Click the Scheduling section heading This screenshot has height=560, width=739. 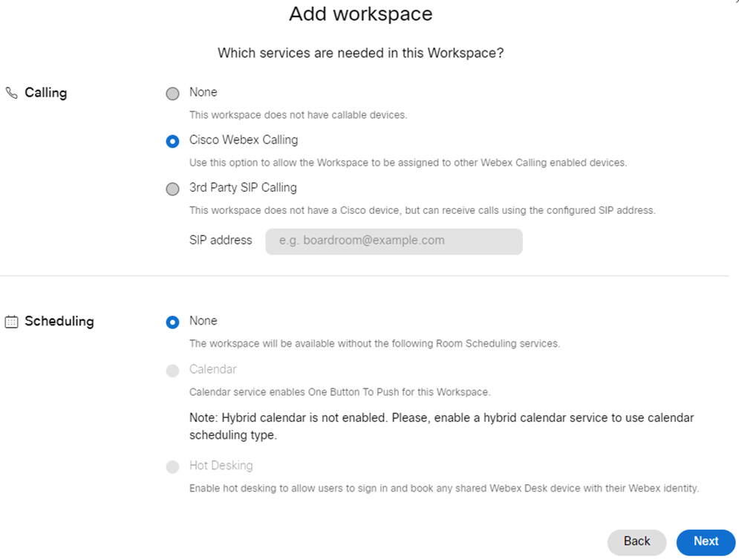59,322
